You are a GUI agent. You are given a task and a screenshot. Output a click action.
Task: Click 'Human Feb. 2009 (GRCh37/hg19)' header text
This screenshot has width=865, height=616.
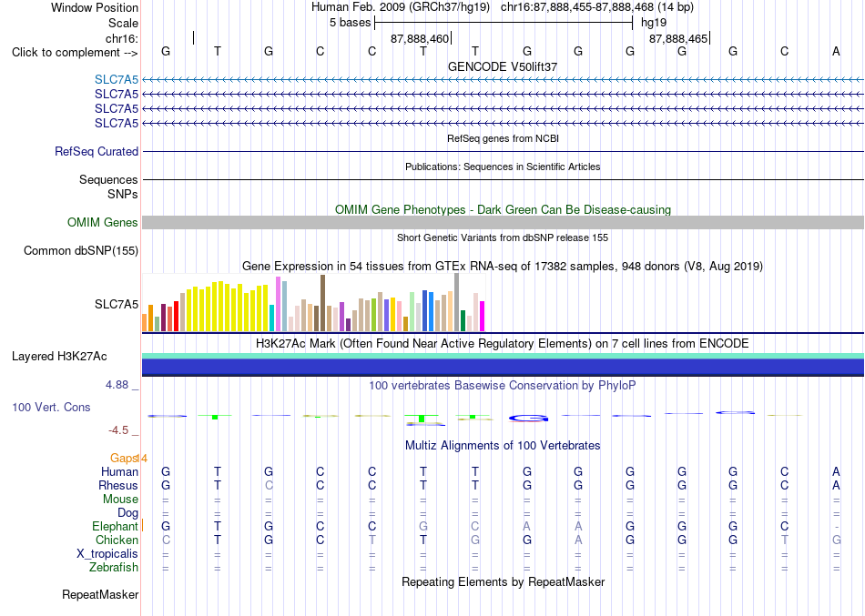[x=401, y=7]
